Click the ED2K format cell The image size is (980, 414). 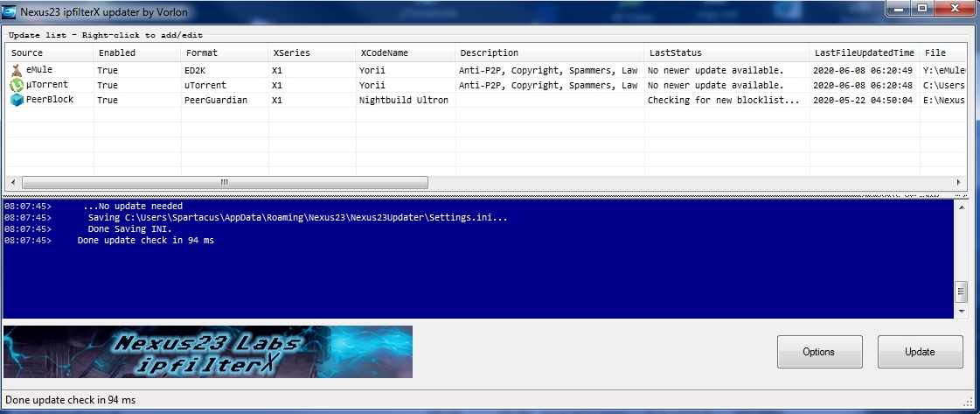tap(197, 70)
